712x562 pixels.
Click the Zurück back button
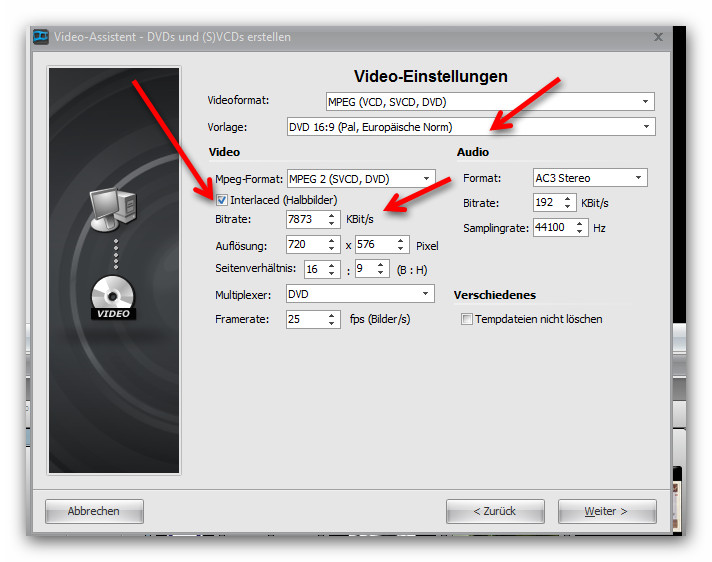[x=495, y=511]
